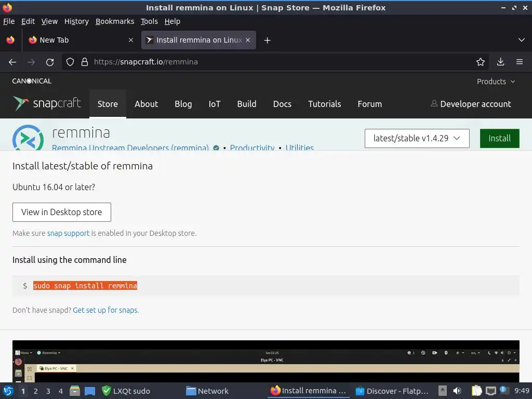Click the Developer account user icon

coord(434,103)
